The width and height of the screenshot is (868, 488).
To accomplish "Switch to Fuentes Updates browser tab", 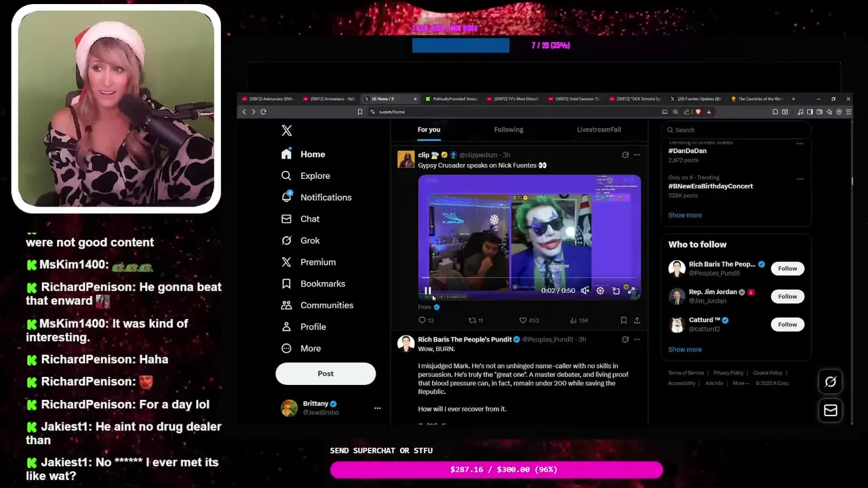I will coord(697,99).
